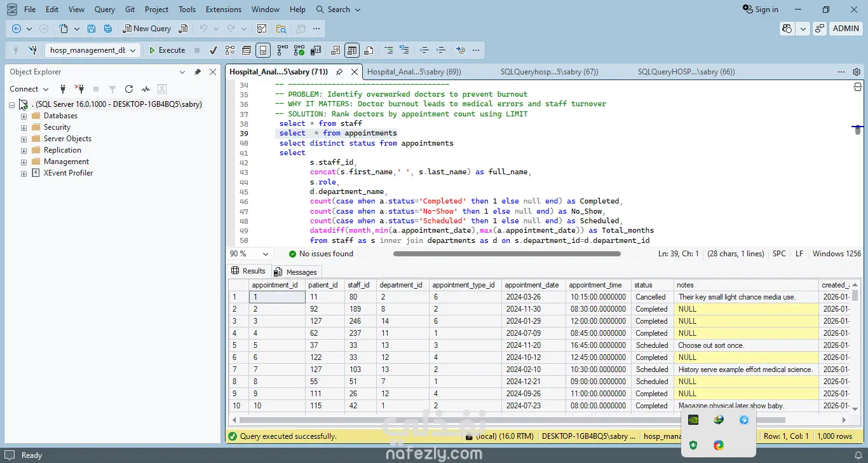
Task: Open the Query menu
Action: click(x=105, y=10)
